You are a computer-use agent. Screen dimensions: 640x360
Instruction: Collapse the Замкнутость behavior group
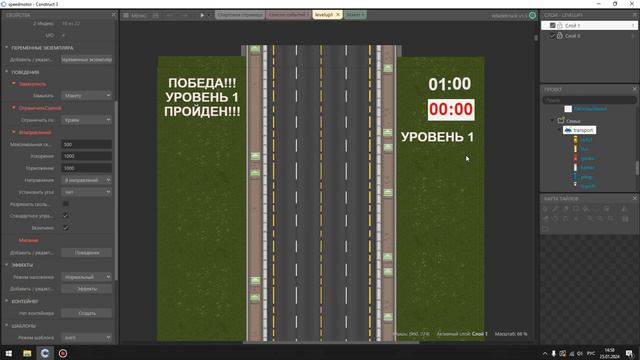13,84
